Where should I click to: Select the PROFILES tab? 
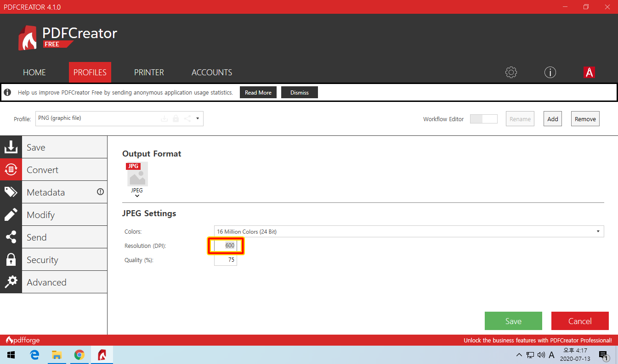pyautogui.click(x=90, y=72)
